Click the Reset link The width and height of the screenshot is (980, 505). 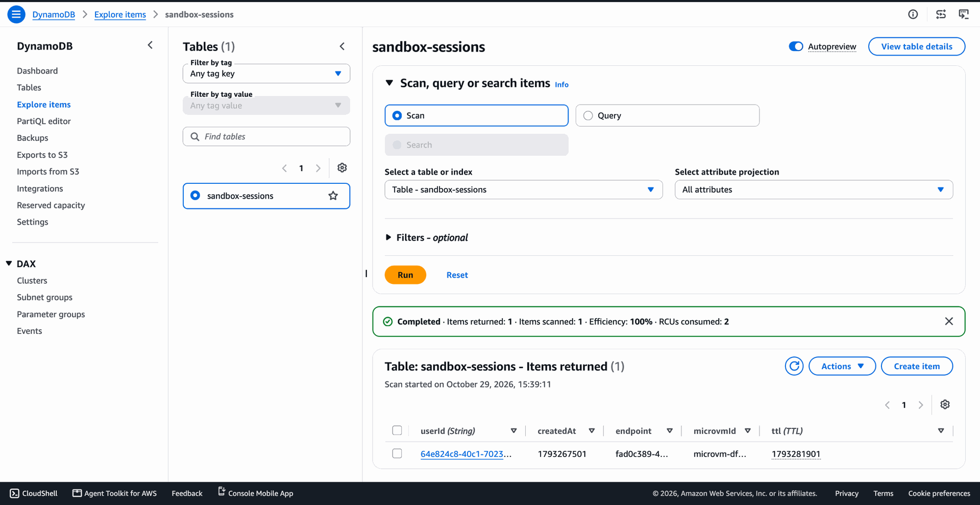[457, 275]
